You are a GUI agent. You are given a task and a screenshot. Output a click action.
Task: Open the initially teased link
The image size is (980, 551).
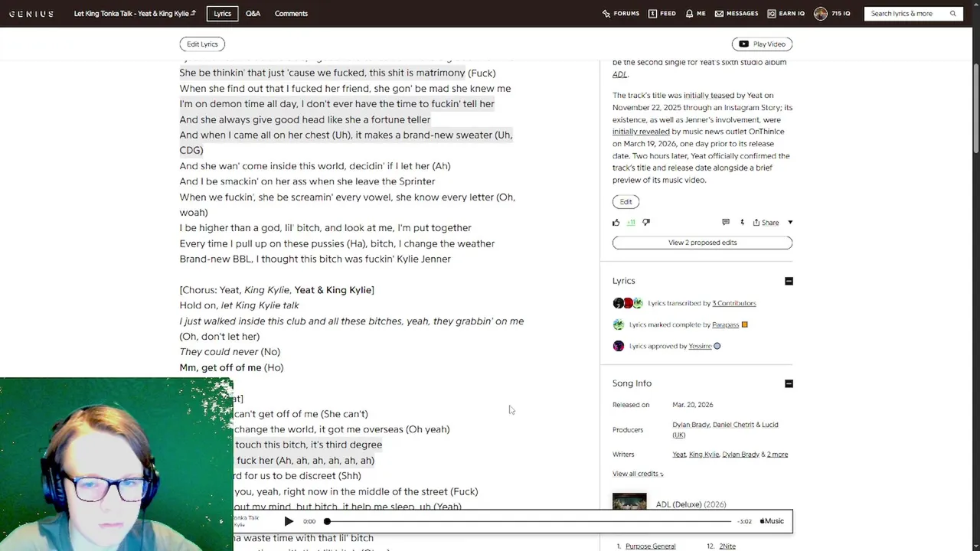pos(708,96)
